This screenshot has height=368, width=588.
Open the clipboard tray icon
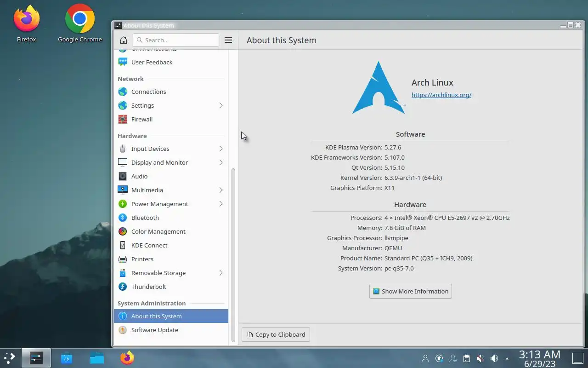(x=467, y=358)
